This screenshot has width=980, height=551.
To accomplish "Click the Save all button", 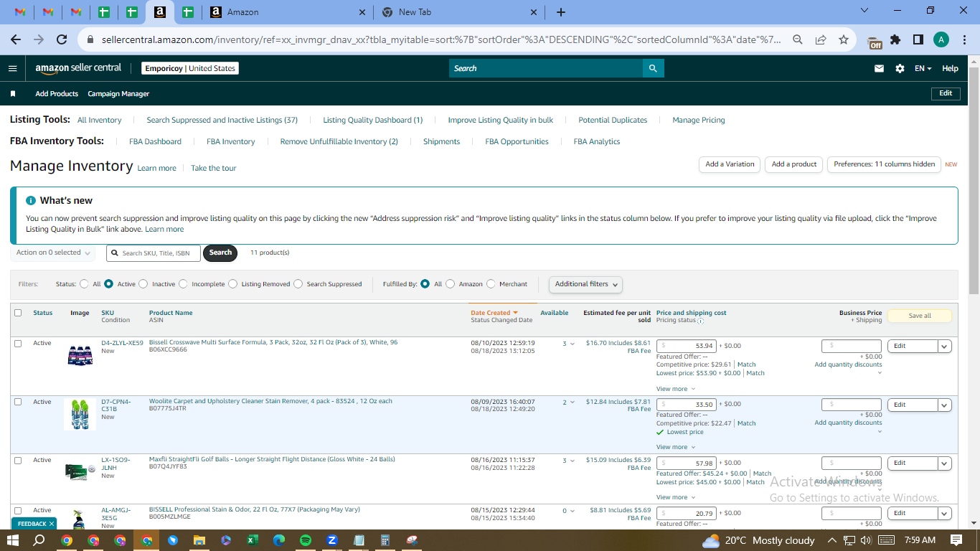I will pyautogui.click(x=920, y=316).
